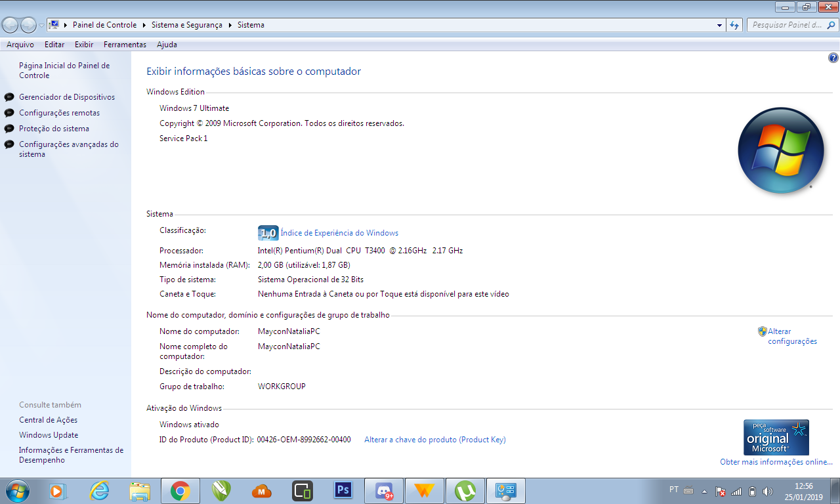840x504 pixels.
Task: Open the Exibir menu
Action: click(84, 45)
